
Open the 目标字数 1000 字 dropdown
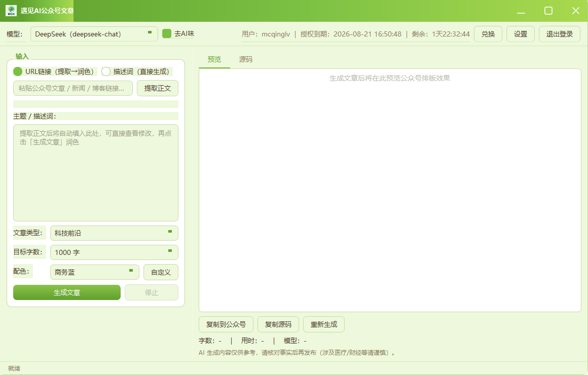coord(114,252)
